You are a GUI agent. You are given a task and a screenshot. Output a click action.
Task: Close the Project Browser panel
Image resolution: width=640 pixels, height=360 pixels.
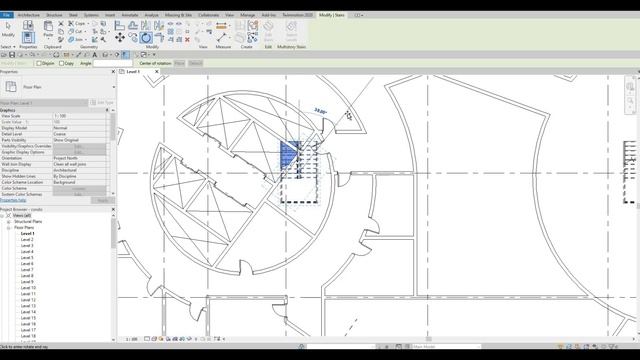[113, 209]
